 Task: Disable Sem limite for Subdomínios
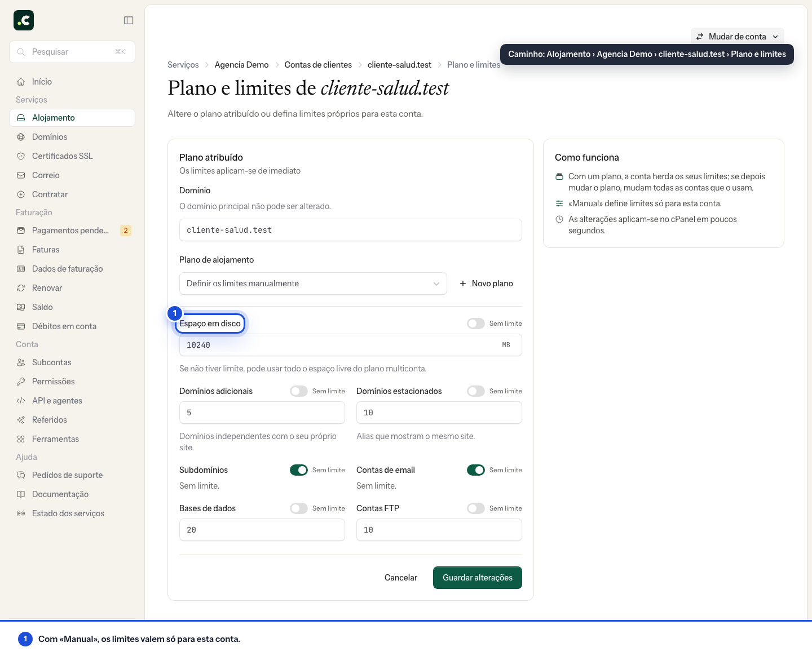tap(299, 470)
